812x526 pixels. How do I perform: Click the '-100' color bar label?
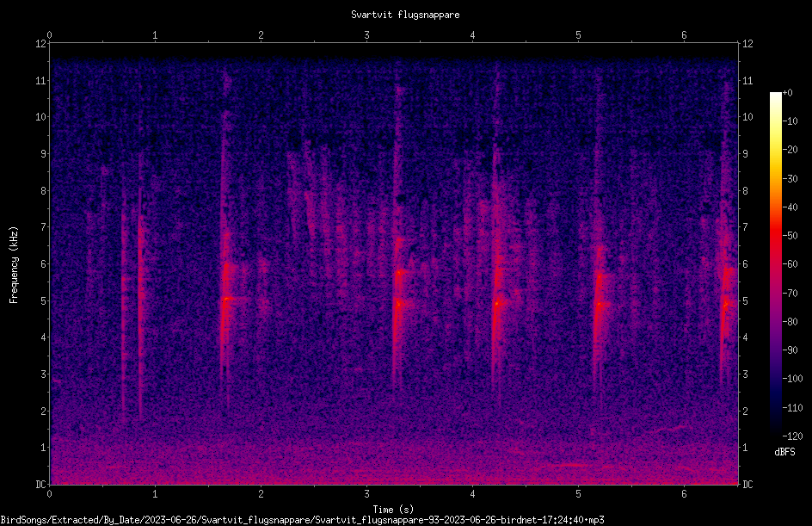pyautogui.click(x=792, y=379)
